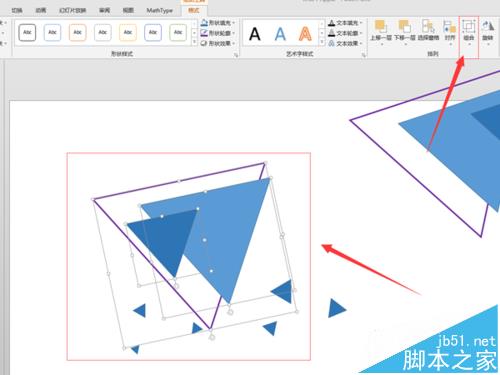The height and width of the screenshot is (375, 500).
Task: Expand the WordArt styles gallery with the More arrow
Action: [322, 43]
